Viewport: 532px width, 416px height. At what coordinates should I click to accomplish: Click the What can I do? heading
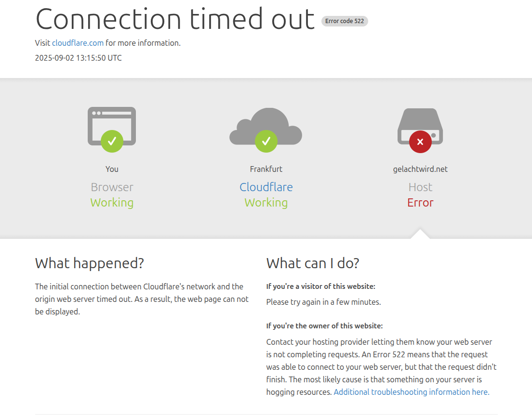313,263
